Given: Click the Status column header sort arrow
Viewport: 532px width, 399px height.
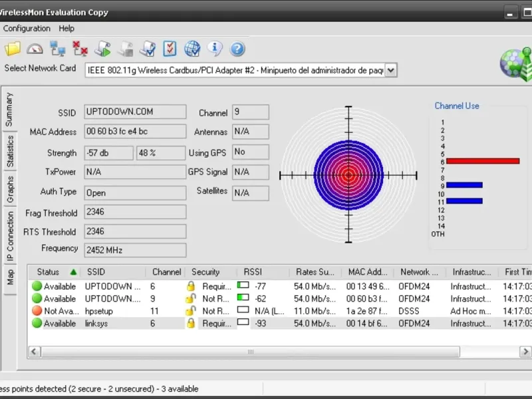Looking at the screenshot, I should click(73, 272).
